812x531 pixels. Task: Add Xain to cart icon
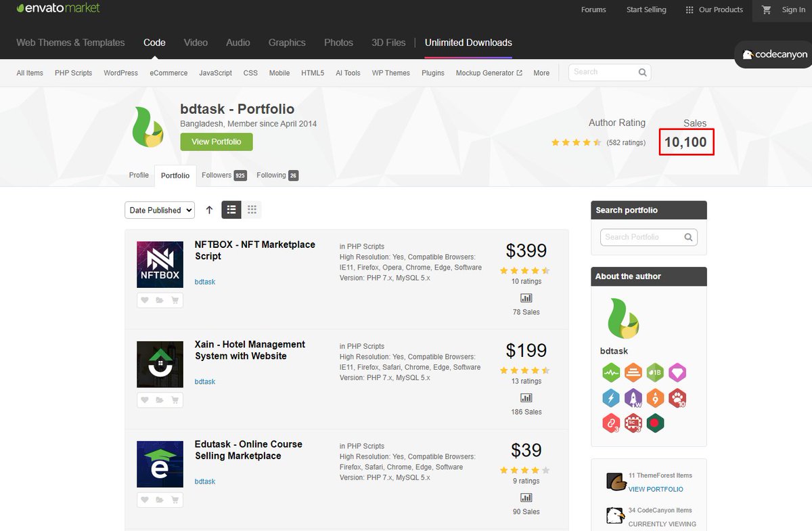click(175, 400)
